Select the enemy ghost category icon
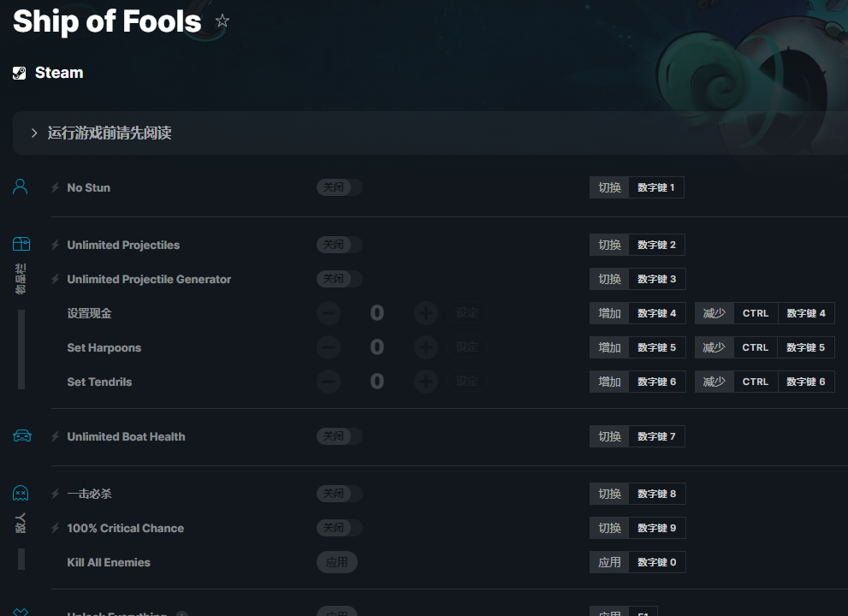 click(x=21, y=494)
